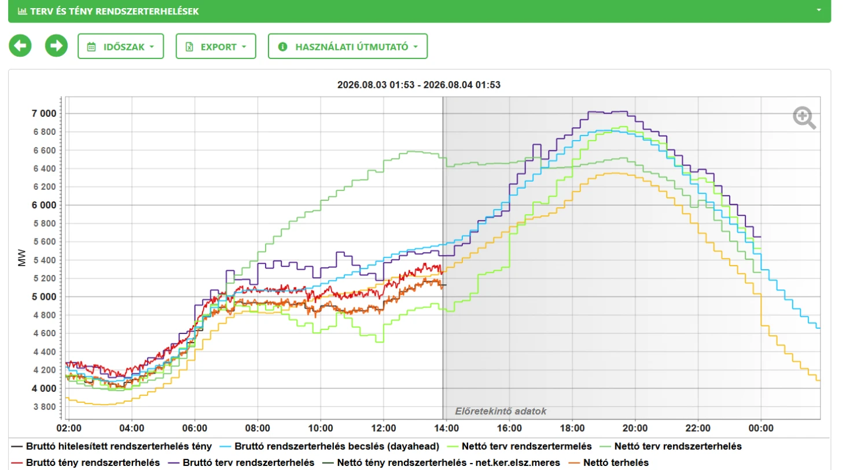Click the 22:00 time axis label
Screen dimensions: 868x470
coord(698,428)
